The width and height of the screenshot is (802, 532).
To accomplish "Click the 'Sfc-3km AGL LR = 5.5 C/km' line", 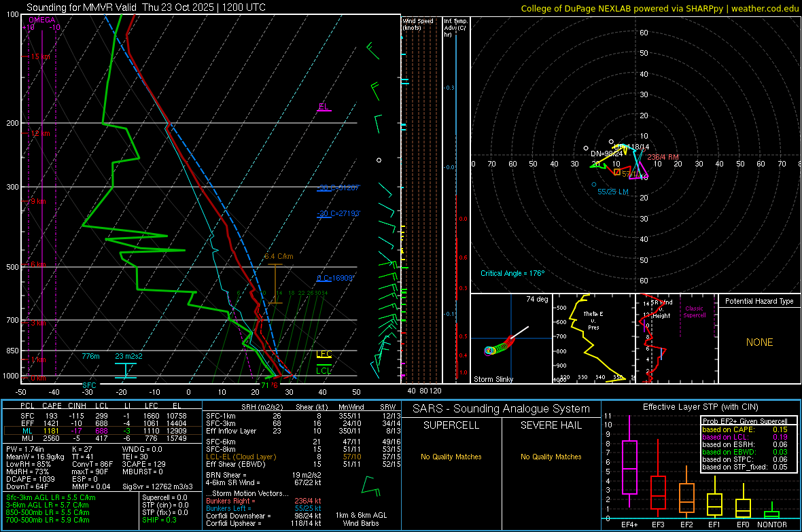I will [51, 497].
